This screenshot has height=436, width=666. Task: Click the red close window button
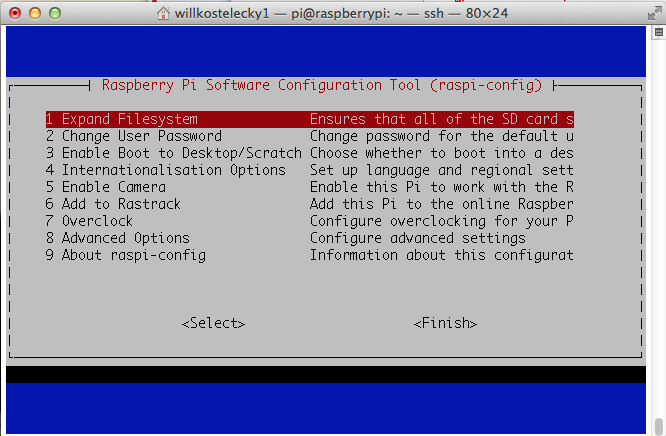pos(15,13)
